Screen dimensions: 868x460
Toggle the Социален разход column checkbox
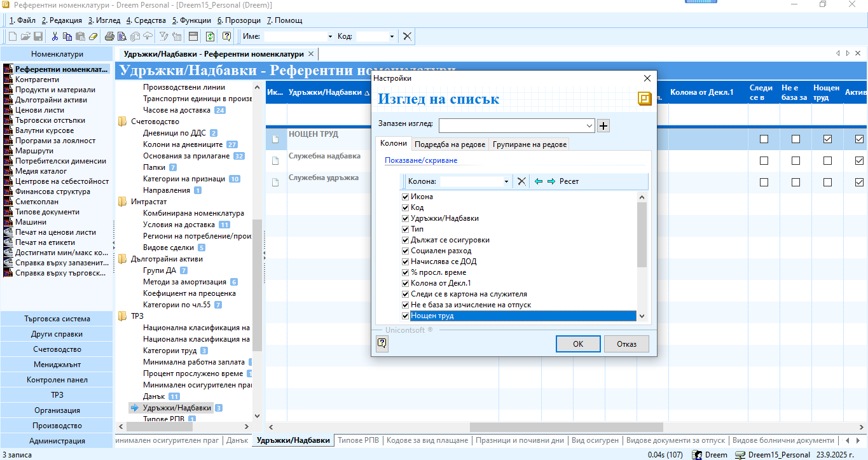click(x=405, y=251)
